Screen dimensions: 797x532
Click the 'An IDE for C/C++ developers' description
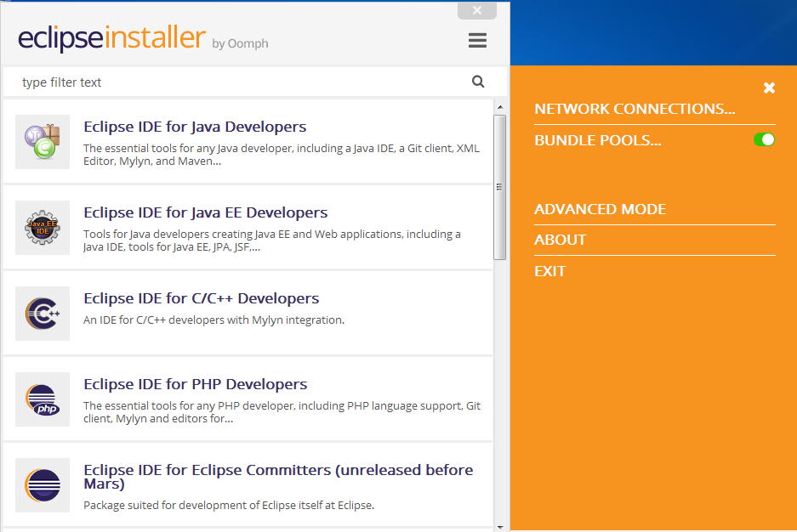[214, 320]
